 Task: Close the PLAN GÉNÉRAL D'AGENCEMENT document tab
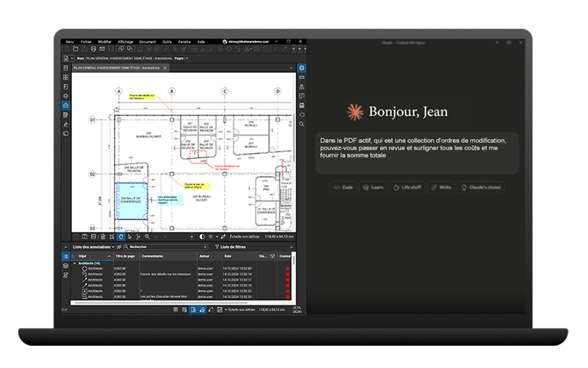click(x=165, y=68)
